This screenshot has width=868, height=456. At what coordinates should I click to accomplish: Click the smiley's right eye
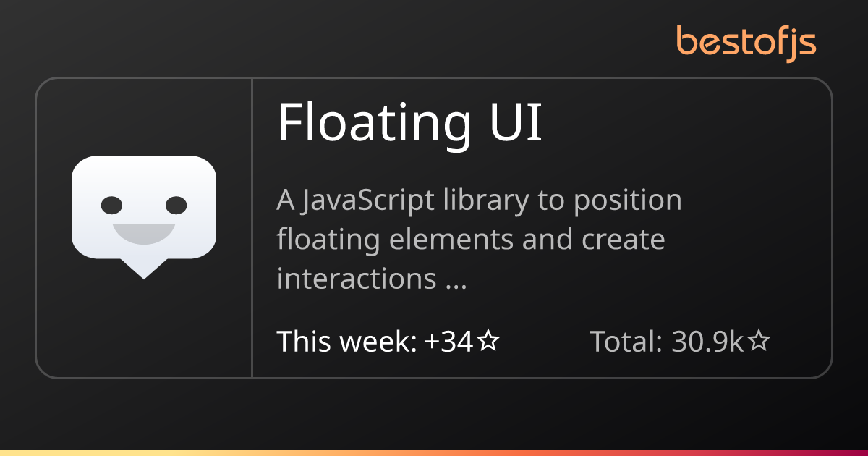pos(176,205)
